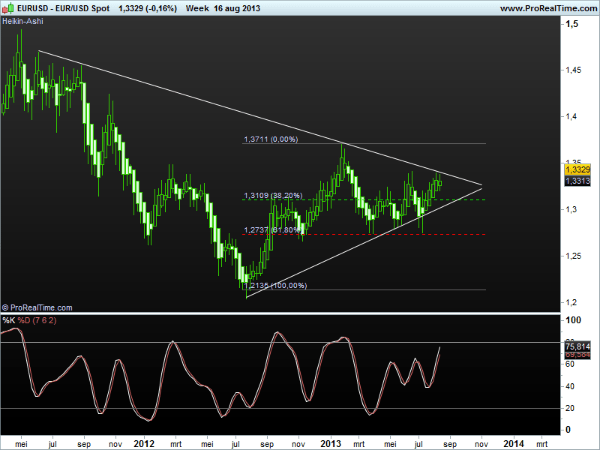Click the 75,814 stochastic value tag

(x=577, y=347)
